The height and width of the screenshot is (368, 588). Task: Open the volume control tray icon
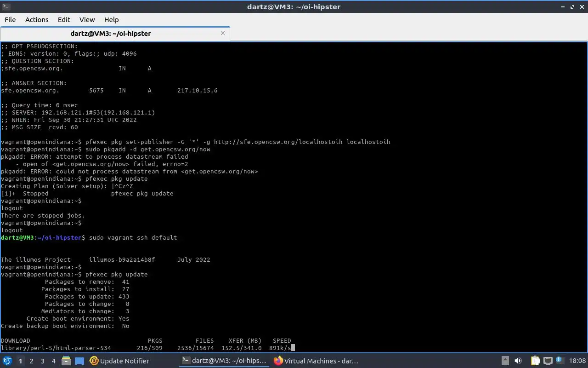(518, 361)
